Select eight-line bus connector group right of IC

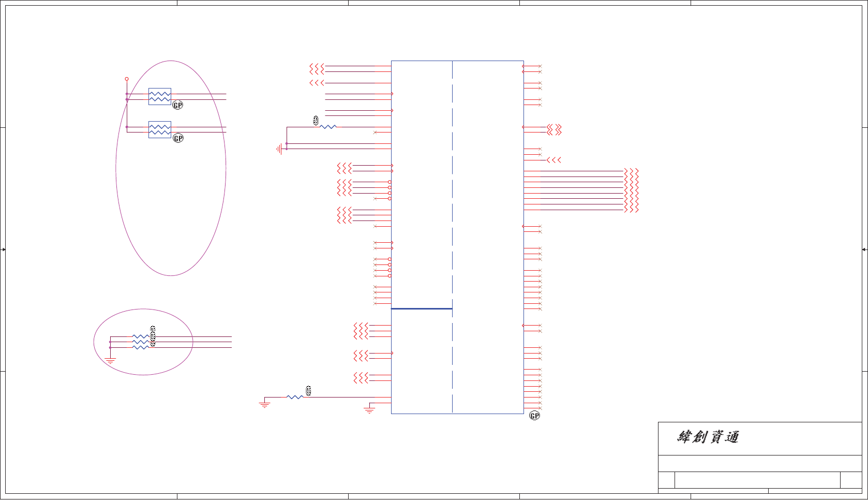pyautogui.click(x=632, y=190)
